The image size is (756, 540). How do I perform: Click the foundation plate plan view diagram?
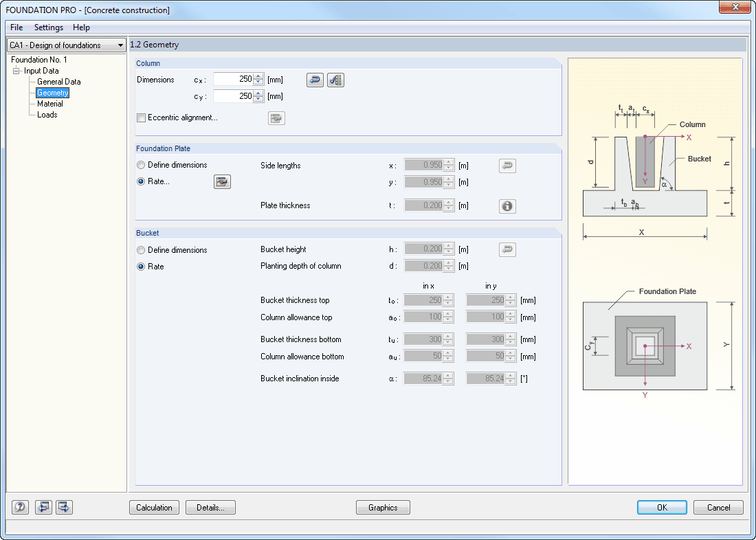click(x=645, y=346)
